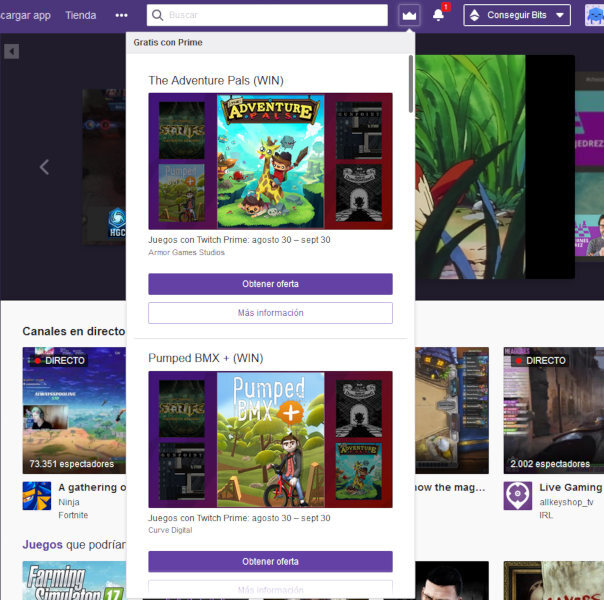The height and width of the screenshot is (600, 604).
Task: Click Pumped BMX + (WIN) title
Action: click(206, 358)
